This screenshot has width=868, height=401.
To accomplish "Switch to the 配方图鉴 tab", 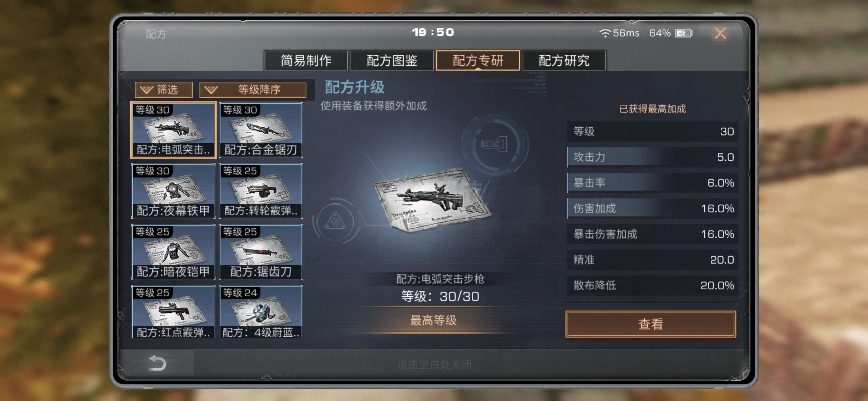I will point(392,61).
